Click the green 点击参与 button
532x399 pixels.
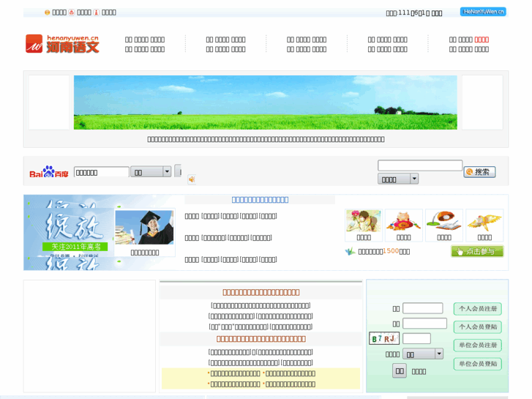click(477, 251)
